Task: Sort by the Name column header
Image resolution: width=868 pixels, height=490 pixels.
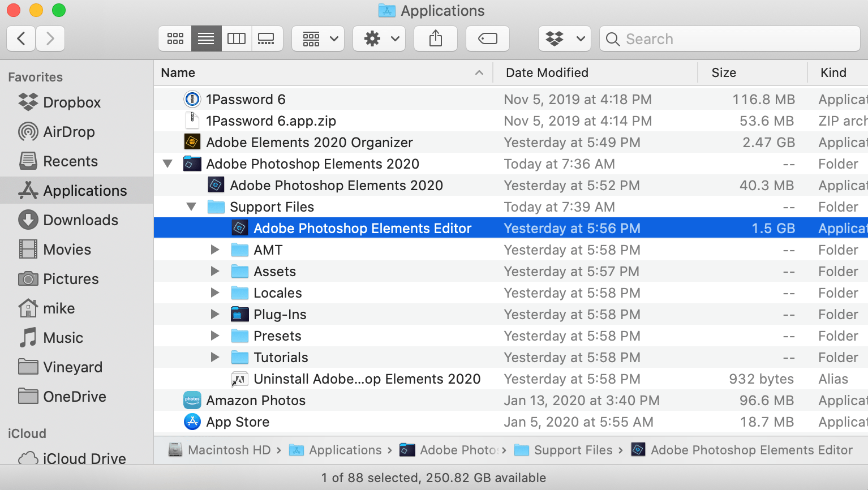Action: 323,72
